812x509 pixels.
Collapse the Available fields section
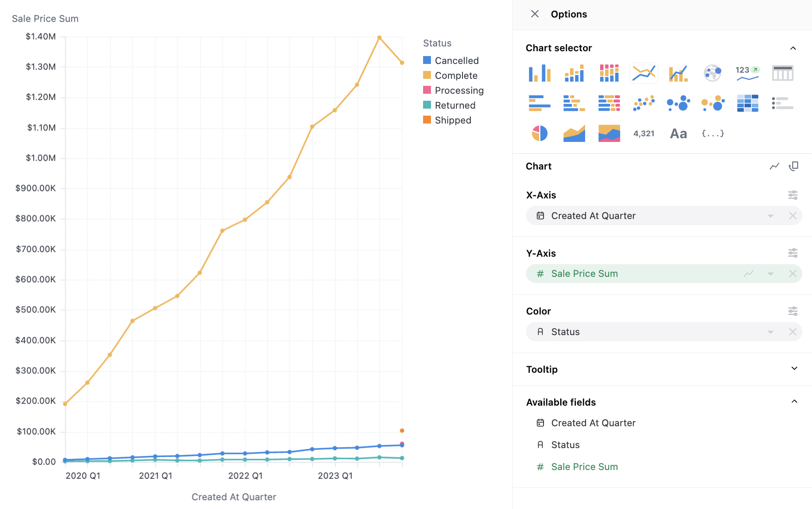coord(794,402)
